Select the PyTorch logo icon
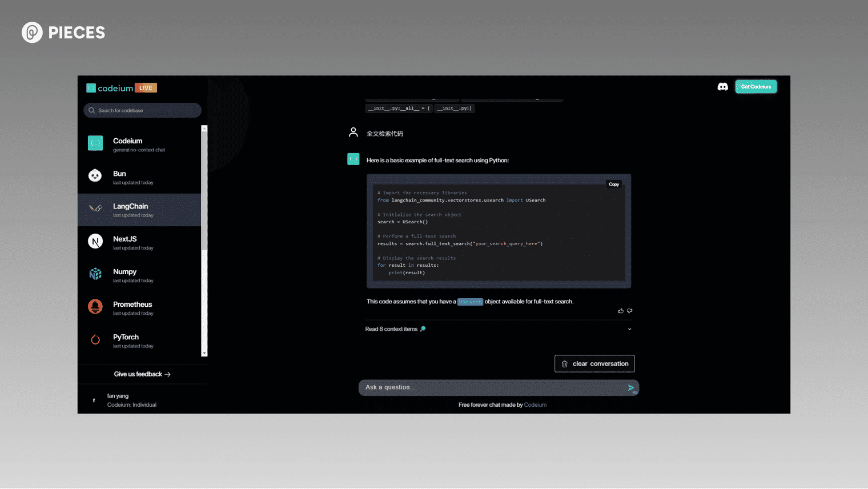 [x=95, y=340]
